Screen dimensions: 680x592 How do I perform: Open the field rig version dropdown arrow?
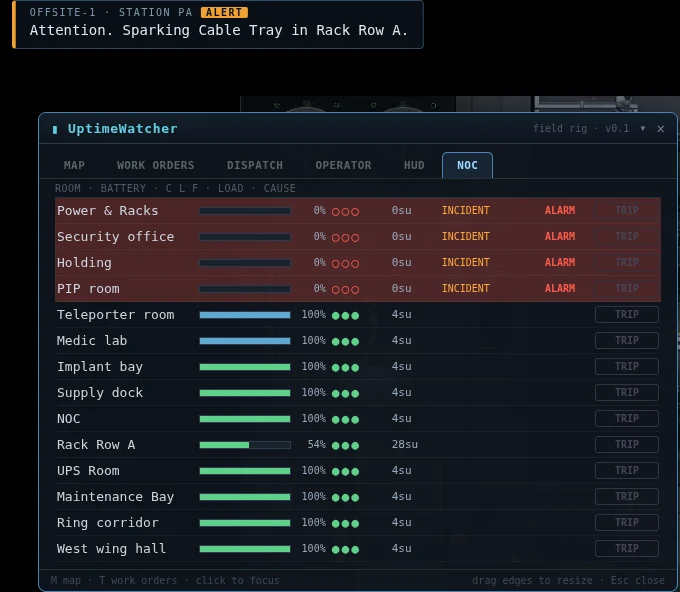643,128
